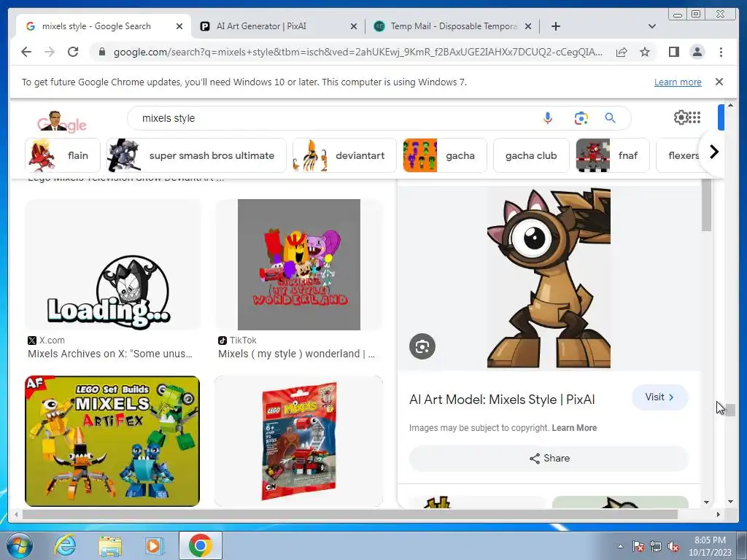Open the copyright Learn More link

(x=574, y=427)
